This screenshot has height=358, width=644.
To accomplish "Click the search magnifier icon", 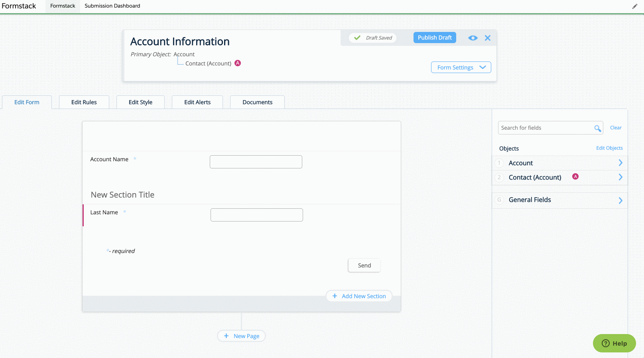I will (x=597, y=128).
